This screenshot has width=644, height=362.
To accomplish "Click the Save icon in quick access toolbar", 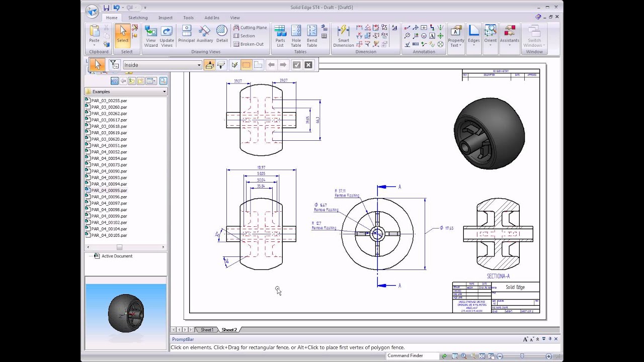I will (106, 8).
